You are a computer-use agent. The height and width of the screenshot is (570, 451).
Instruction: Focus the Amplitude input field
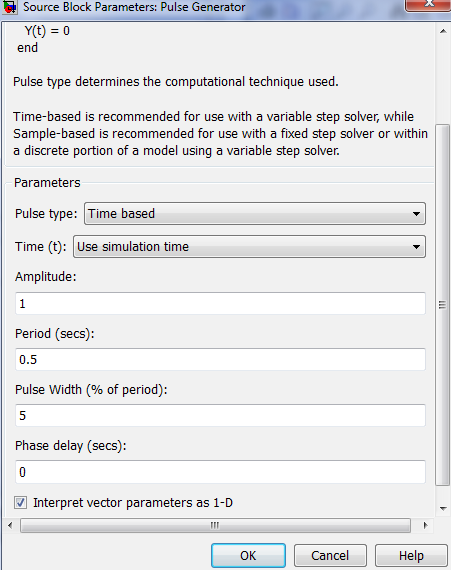(x=220, y=304)
